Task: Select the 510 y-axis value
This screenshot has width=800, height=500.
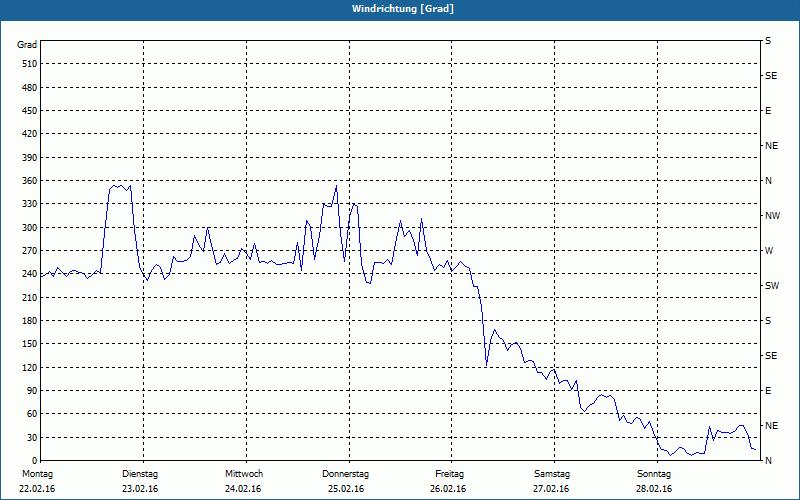Action: (x=30, y=64)
